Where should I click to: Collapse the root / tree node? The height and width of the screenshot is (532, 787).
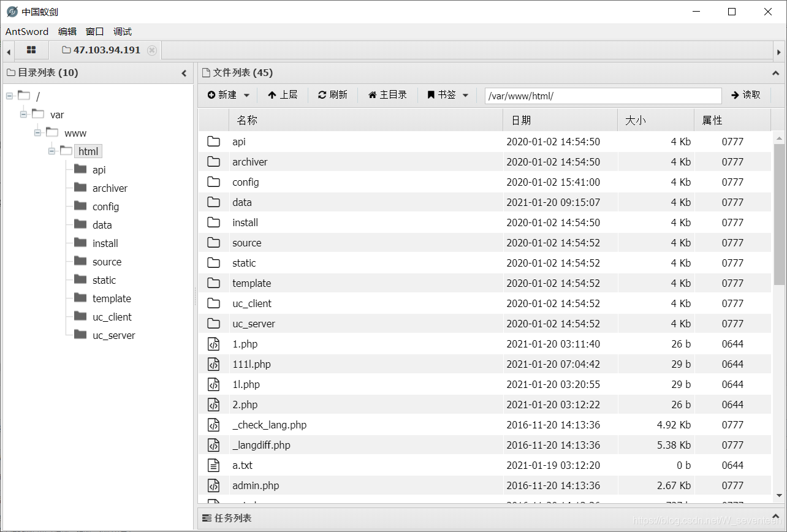click(9, 96)
